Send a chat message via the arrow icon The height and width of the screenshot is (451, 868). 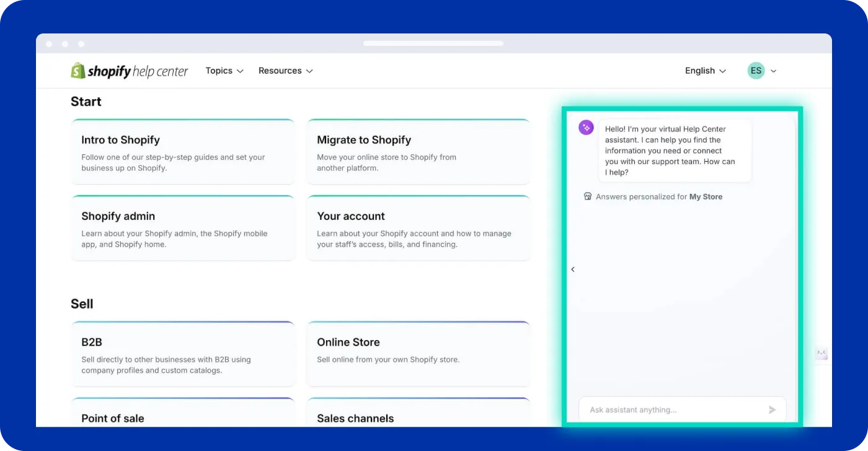(772, 409)
